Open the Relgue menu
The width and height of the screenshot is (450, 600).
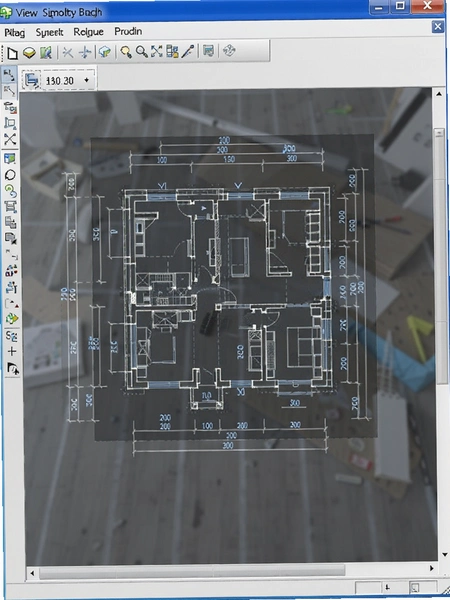point(88,32)
